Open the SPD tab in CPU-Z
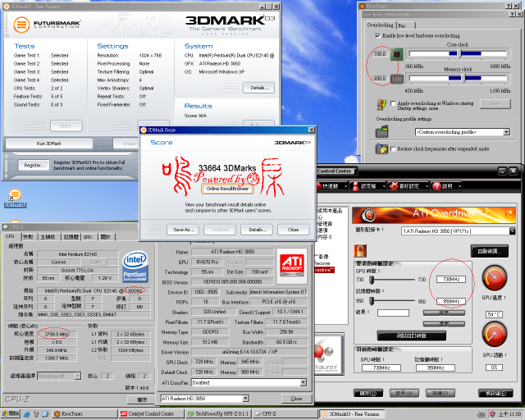Viewport: 525px width, 420px height. [x=88, y=237]
